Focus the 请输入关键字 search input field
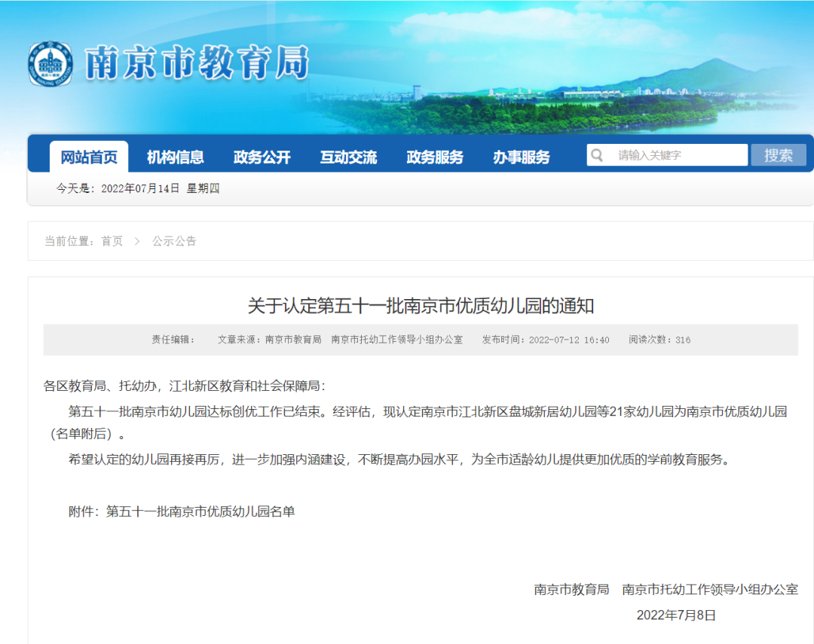The image size is (814, 644). (x=678, y=155)
